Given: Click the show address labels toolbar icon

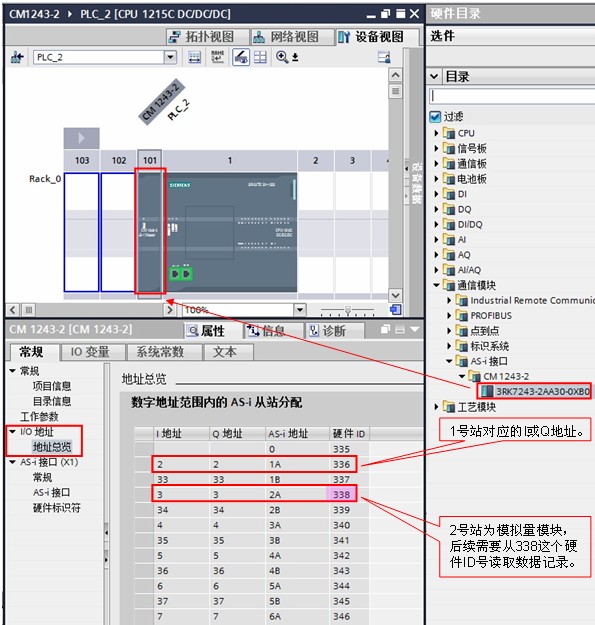Looking at the screenshot, I should click(218, 57).
